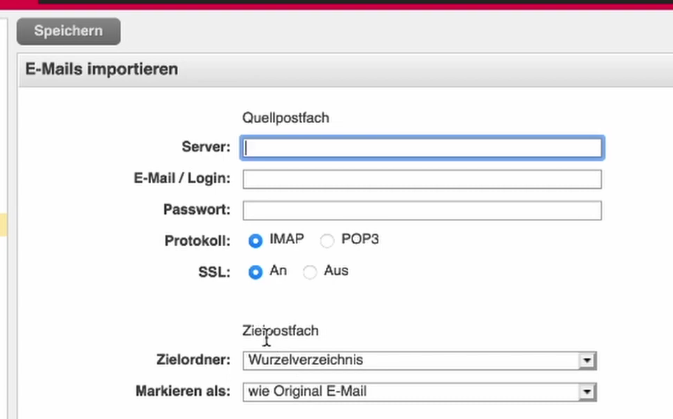
Task: Click the E-Mail / Login input field
Action: point(422,179)
